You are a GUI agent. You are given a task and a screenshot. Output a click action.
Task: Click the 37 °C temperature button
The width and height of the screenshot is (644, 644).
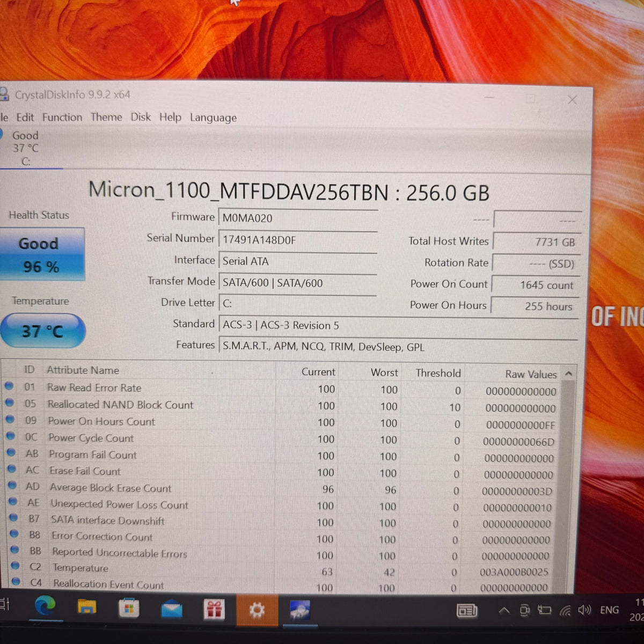(x=42, y=331)
